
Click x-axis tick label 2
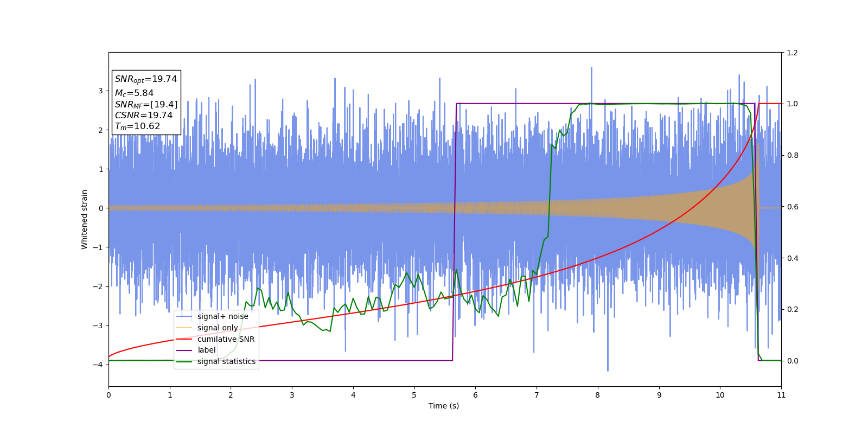pos(231,395)
